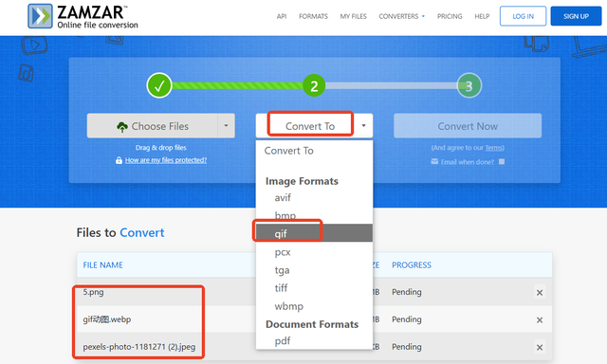Select gif from the format list
Viewport: 607px width, 364px height.
click(x=314, y=233)
